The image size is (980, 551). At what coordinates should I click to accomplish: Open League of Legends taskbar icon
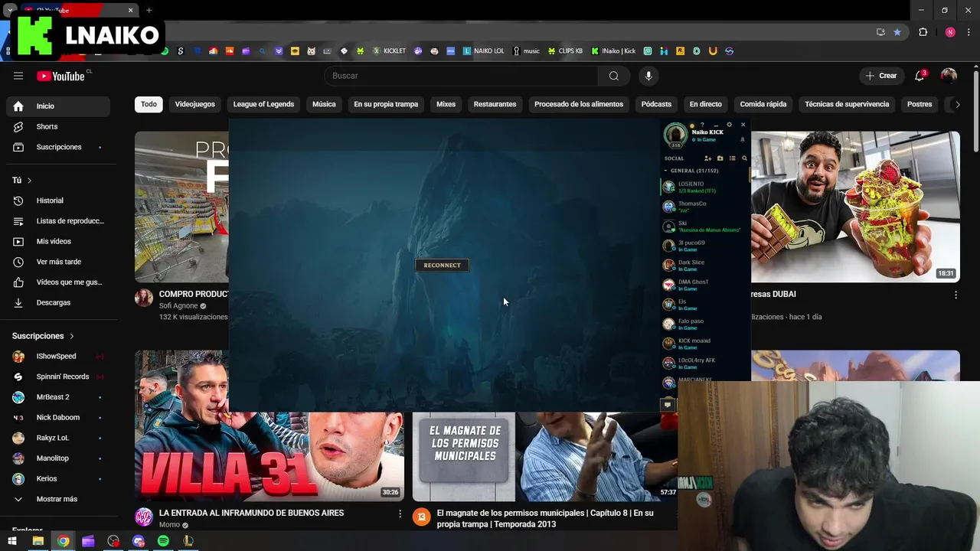188,541
